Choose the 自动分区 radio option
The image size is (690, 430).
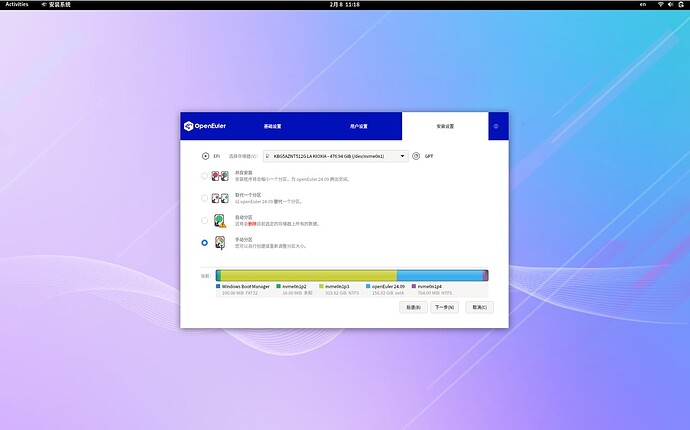tap(205, 220)
